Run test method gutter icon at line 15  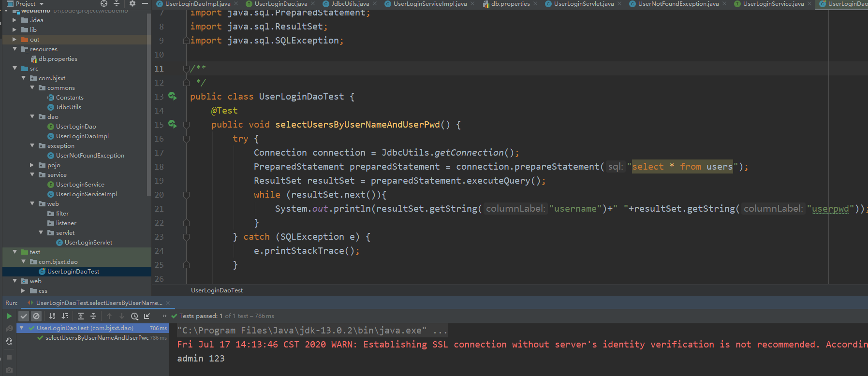[172, 124]
